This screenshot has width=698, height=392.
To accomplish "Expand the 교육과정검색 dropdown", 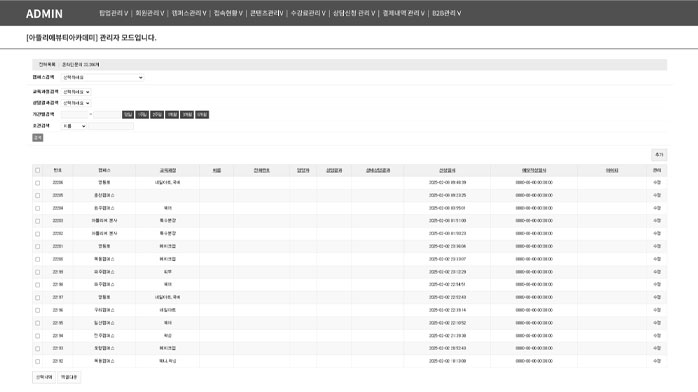I will 76,92.
